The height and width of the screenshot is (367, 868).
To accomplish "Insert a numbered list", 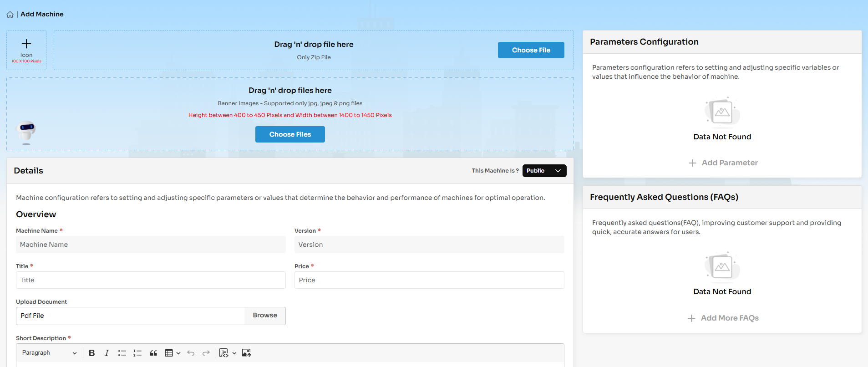I will [x=137, y=353].
